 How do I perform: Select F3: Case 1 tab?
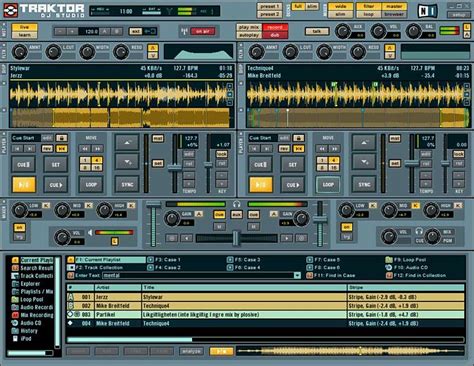[164, 260]
